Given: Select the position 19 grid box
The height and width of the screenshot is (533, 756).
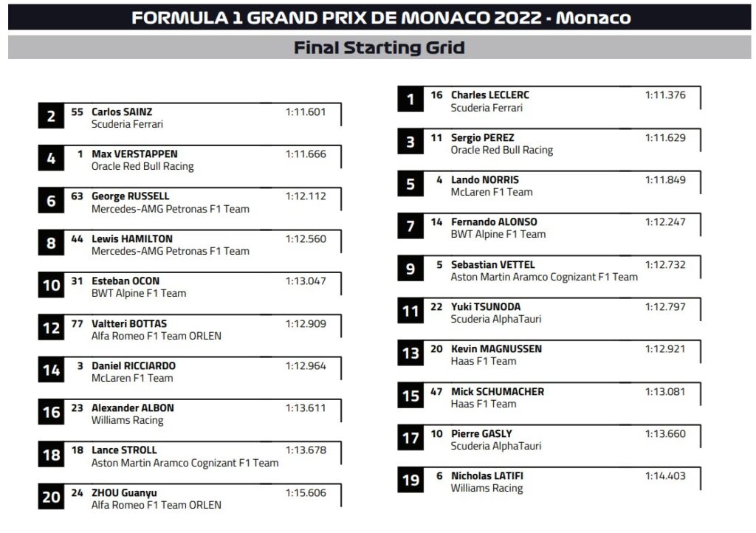Looking at the screenshot, I should [410, 481].
